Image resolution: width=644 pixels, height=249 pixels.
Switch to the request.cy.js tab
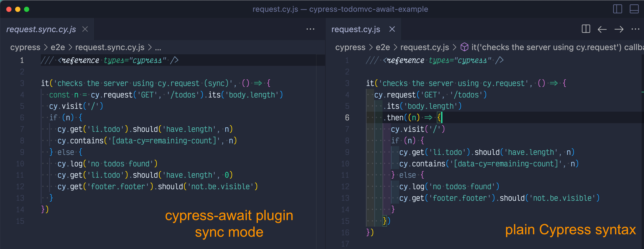[355, 29]
